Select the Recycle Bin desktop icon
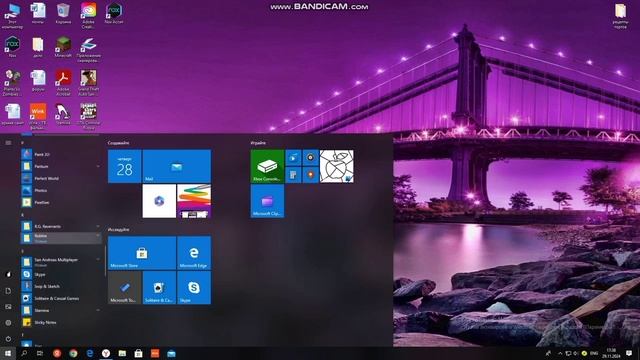 pos(63,13)
